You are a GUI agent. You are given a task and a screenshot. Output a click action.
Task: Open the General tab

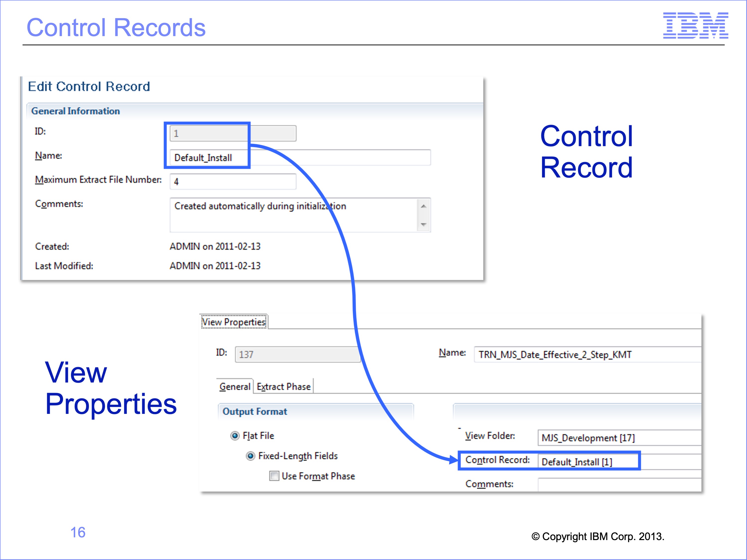click(235, 386)
